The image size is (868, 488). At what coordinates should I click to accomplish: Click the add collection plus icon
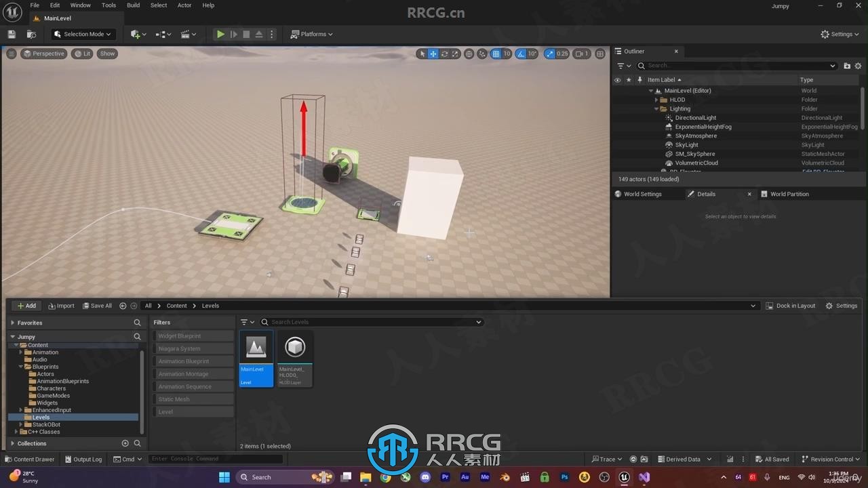tap(125, 443)
